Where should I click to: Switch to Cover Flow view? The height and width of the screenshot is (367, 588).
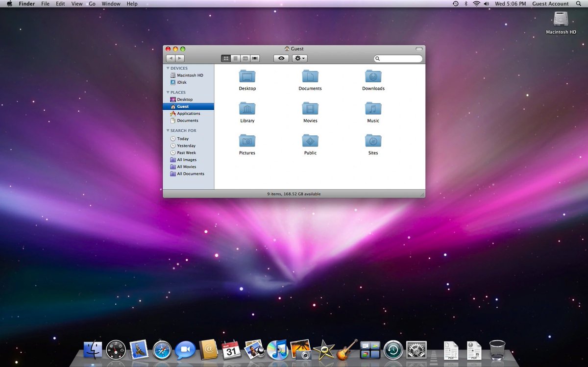255,58
